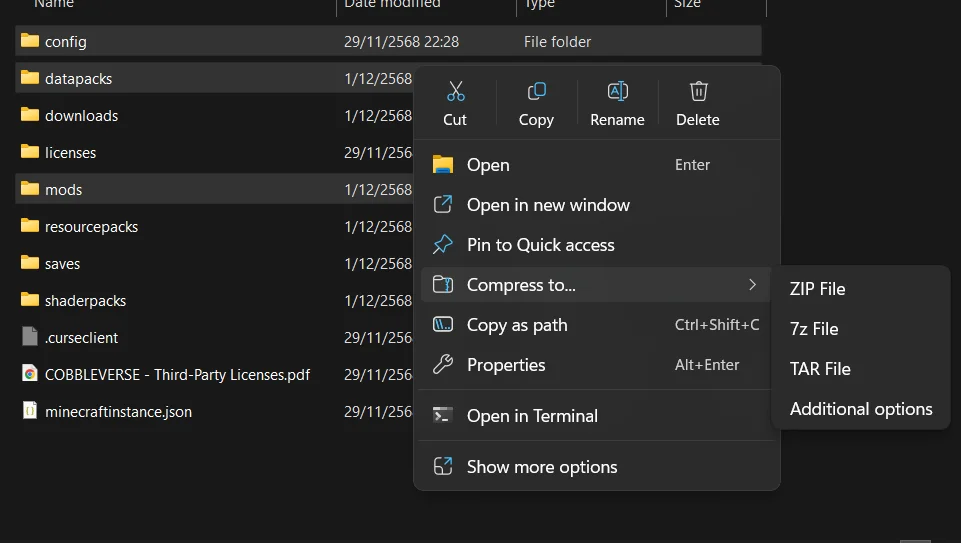This screenshot has width=961, height=543.
Task: Choose Copy as path
Action: click(517, 325)
